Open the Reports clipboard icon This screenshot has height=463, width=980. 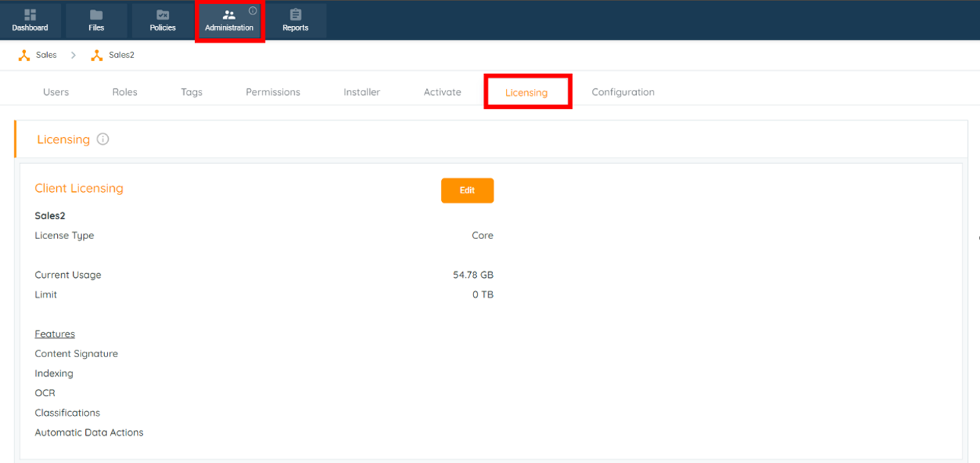(x=295, y=15)
